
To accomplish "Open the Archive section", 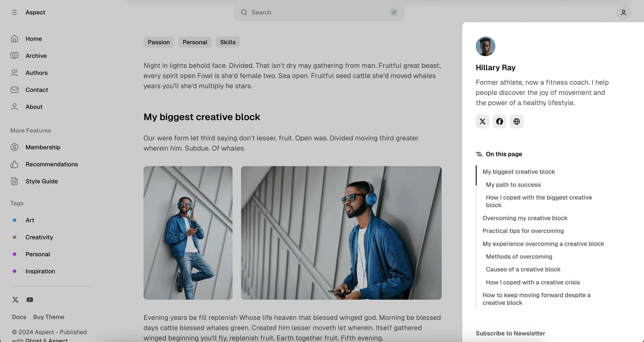I will 36,56.
